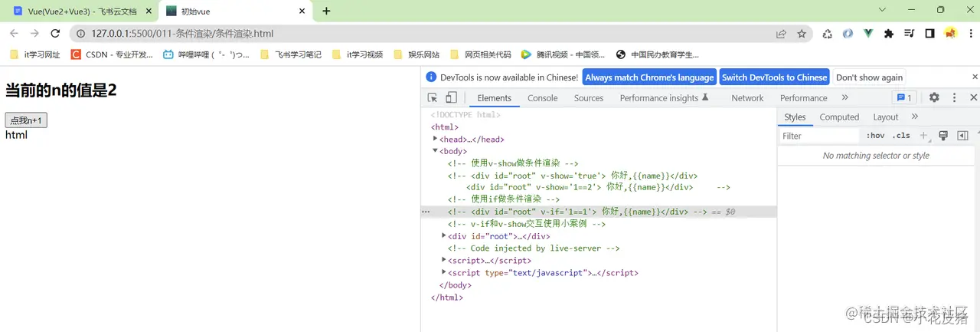Expand the head element node

(436, 139)
